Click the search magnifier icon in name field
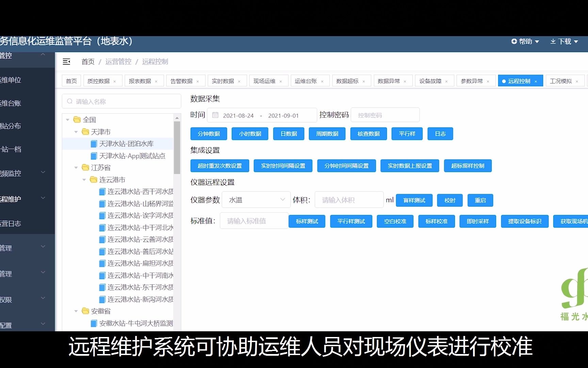Screen dimensions: 588x368 [70, 101]
